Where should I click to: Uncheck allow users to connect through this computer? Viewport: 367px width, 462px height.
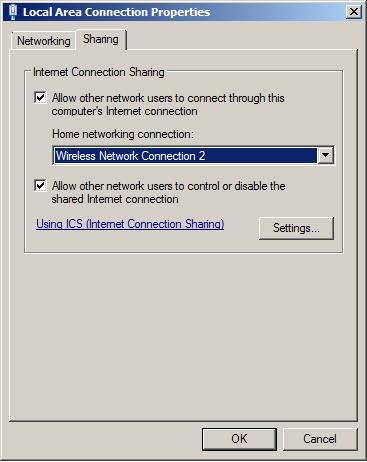40,98
